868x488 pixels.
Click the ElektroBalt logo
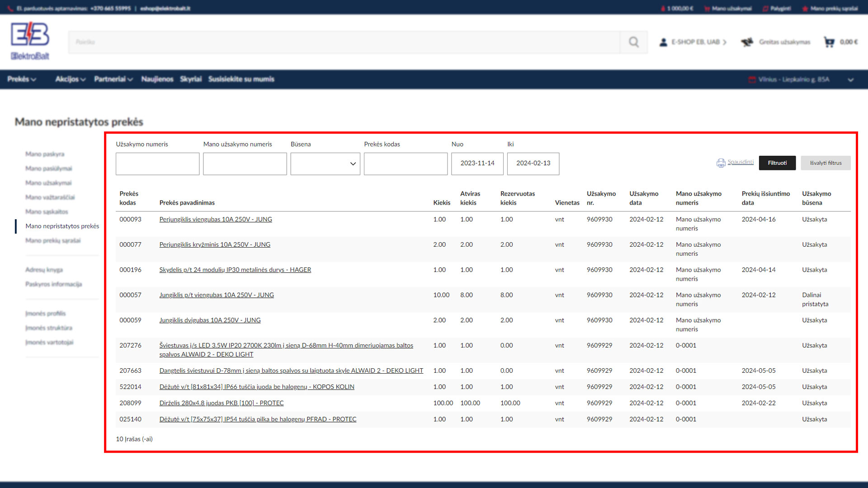tap(30, 41)
